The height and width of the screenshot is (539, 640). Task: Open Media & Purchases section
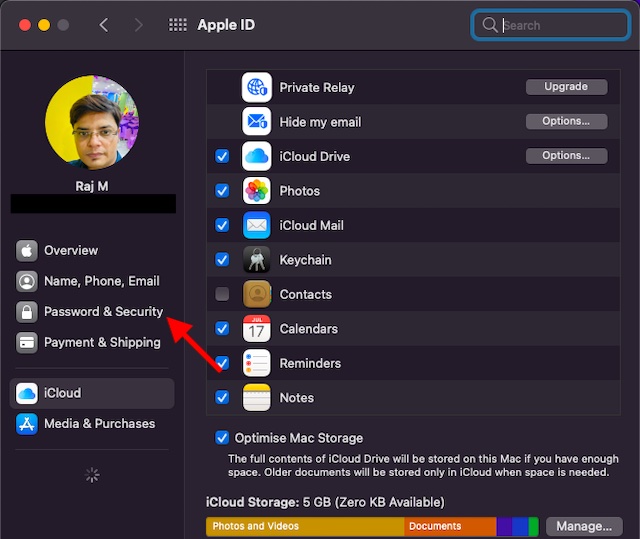point(92,424)
